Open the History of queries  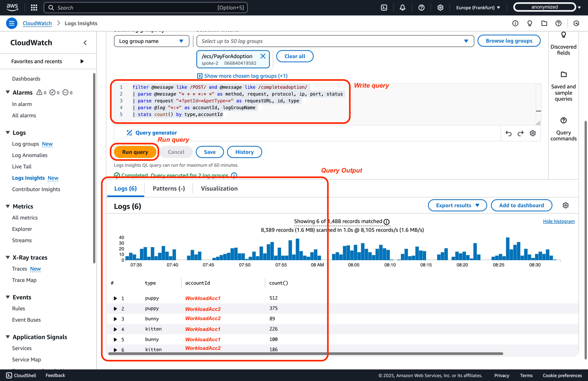click(x=244, y=152)
